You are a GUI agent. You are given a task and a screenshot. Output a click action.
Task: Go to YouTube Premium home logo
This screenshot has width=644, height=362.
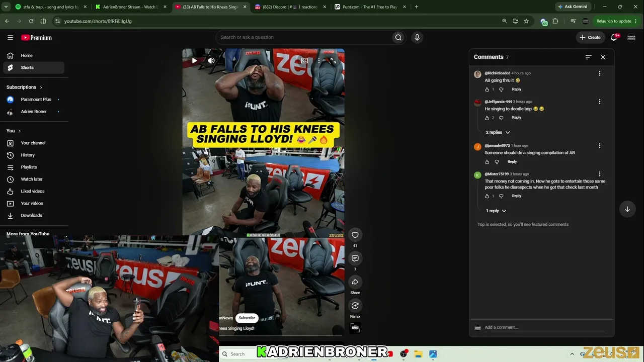(x=36, y=38)
